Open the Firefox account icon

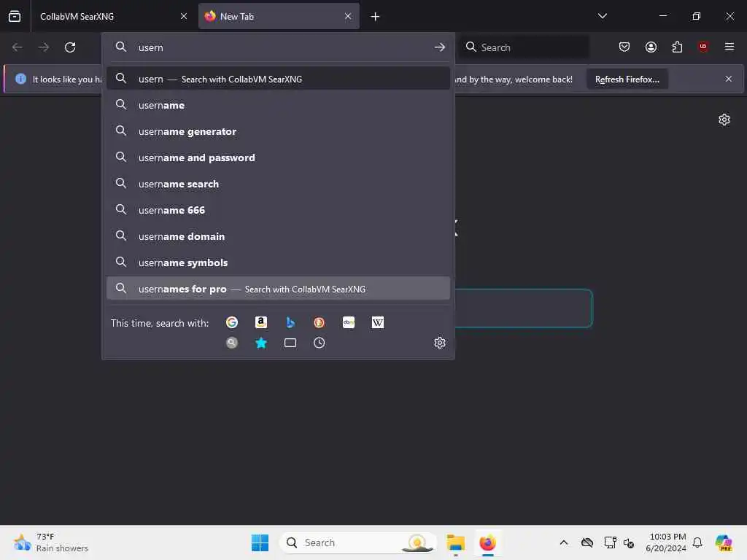[x=651, y=47]
